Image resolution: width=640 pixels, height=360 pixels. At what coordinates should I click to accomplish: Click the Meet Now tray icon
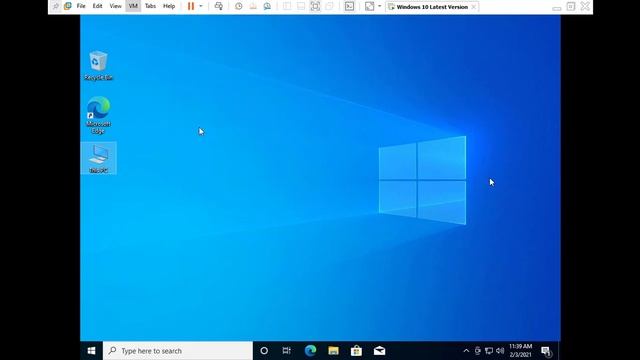point(478,351)
